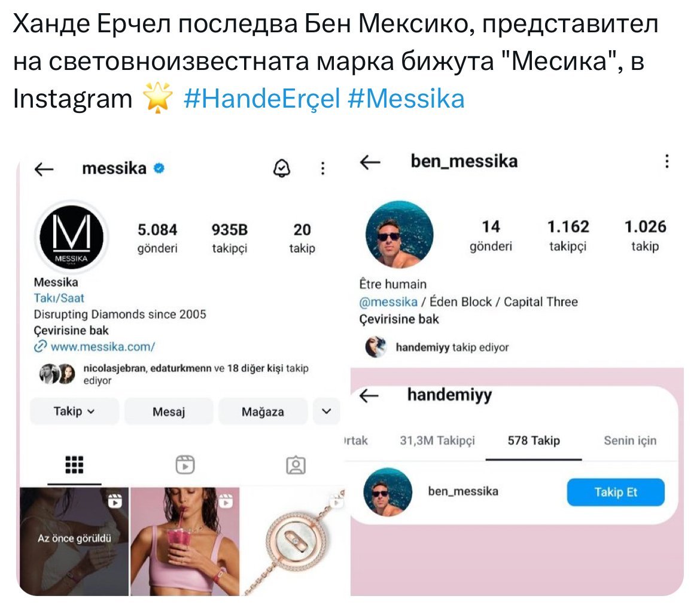Click the Takip Et button for ben_messika
The image size is (700, 608).
coord(616,492)
